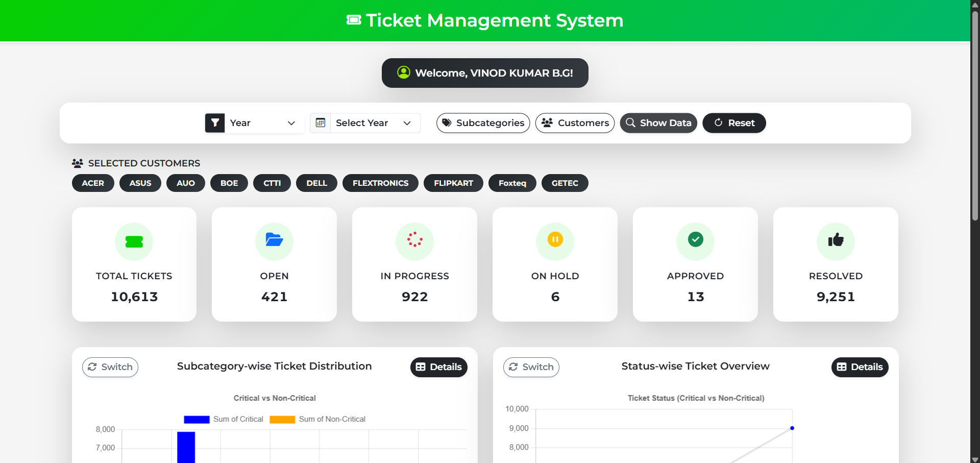The height and width of the screenshot is (463, 980).
Task: Toggle the Sum of Non-Critical orange legend
Action: [x=317, y=419]
